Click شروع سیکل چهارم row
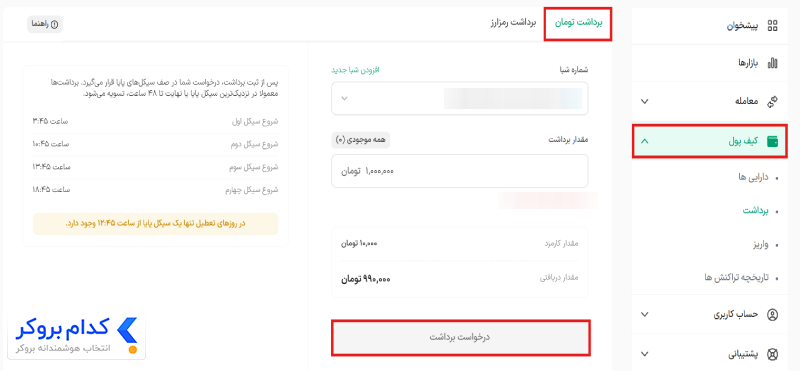Screen dimensions: 800x371 tap(155, 190)
